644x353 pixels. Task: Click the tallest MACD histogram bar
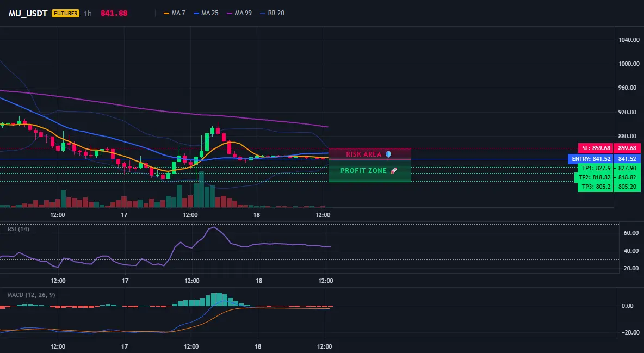[x=219, y=299]
